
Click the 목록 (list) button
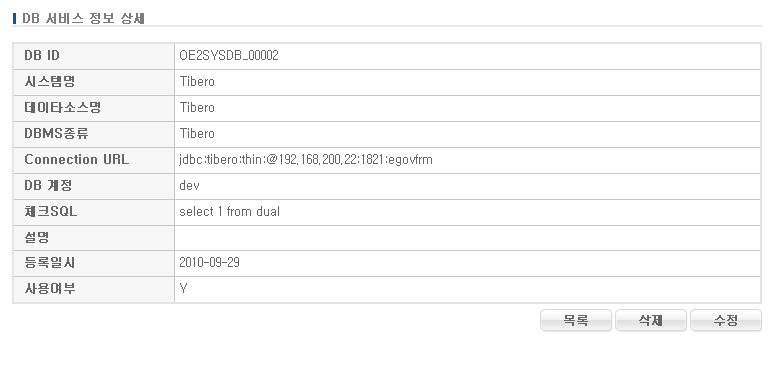(576, 320)
